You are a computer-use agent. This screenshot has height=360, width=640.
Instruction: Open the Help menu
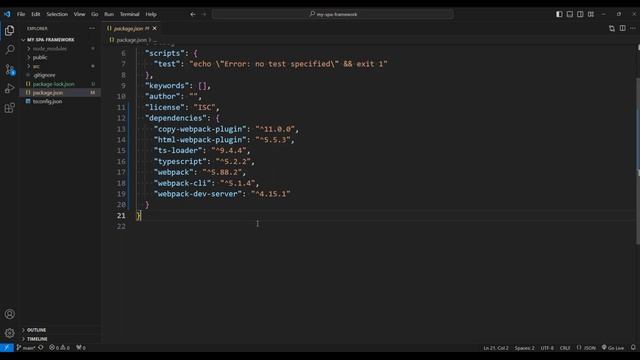click(151, 14)
